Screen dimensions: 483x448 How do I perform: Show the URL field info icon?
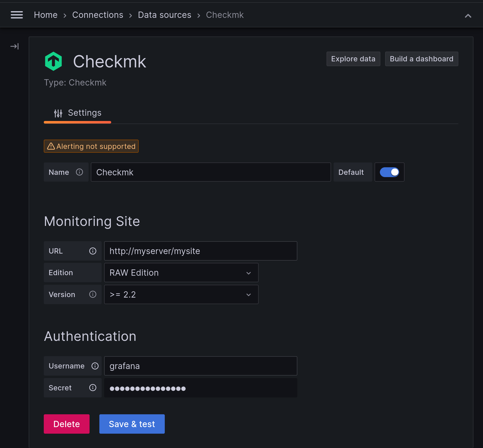pyautogui.click(x=93, y=251)
